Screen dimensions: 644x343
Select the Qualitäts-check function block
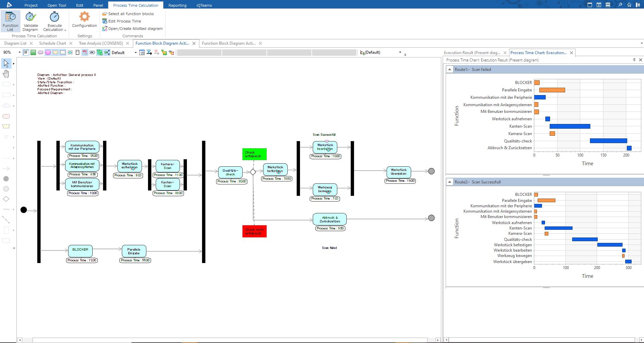[x=230, y=172]
